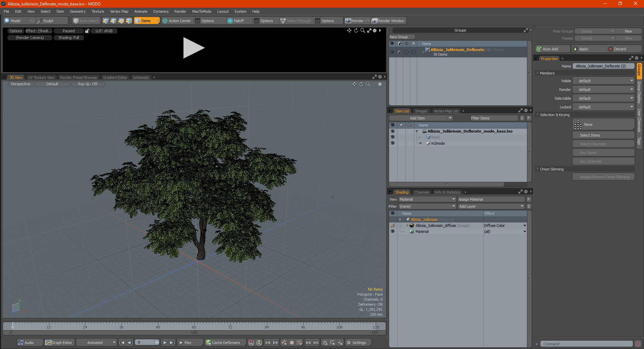Open Falloff tool
Screen dimensions: 644x349
[x=236, y=21]
